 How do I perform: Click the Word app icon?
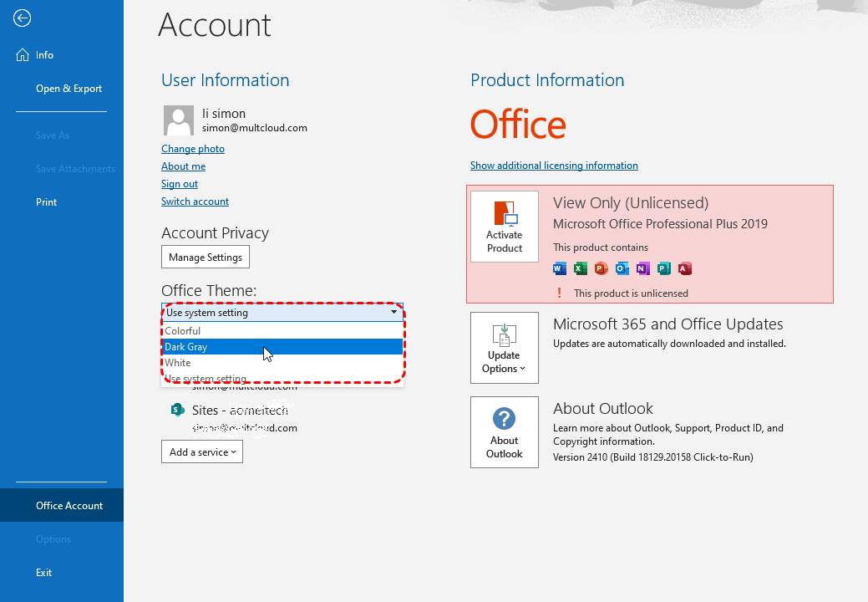coord(560,269)
